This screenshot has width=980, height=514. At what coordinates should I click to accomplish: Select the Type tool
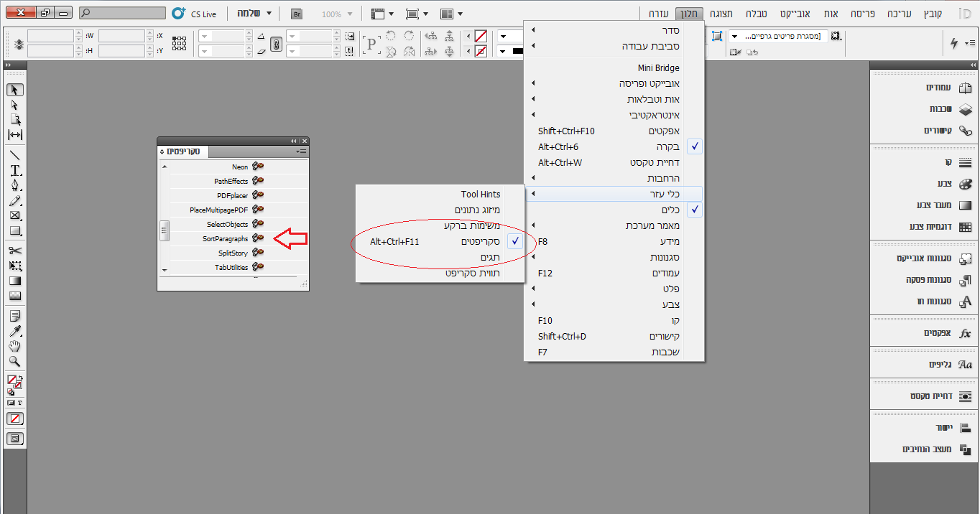(15, 170)
